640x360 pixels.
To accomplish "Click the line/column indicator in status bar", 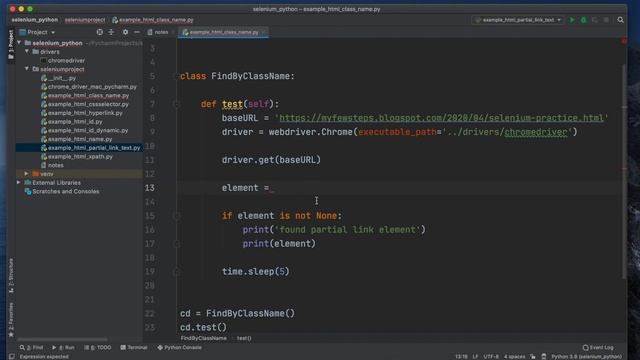I will pos(461,356).
